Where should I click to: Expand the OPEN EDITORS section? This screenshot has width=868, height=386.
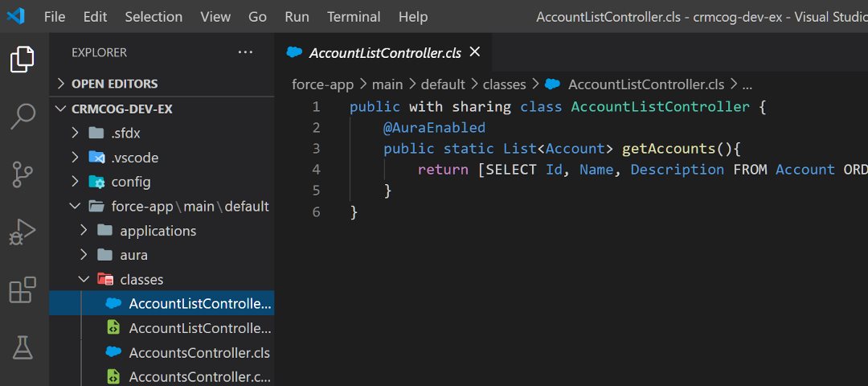coord(61,84)
